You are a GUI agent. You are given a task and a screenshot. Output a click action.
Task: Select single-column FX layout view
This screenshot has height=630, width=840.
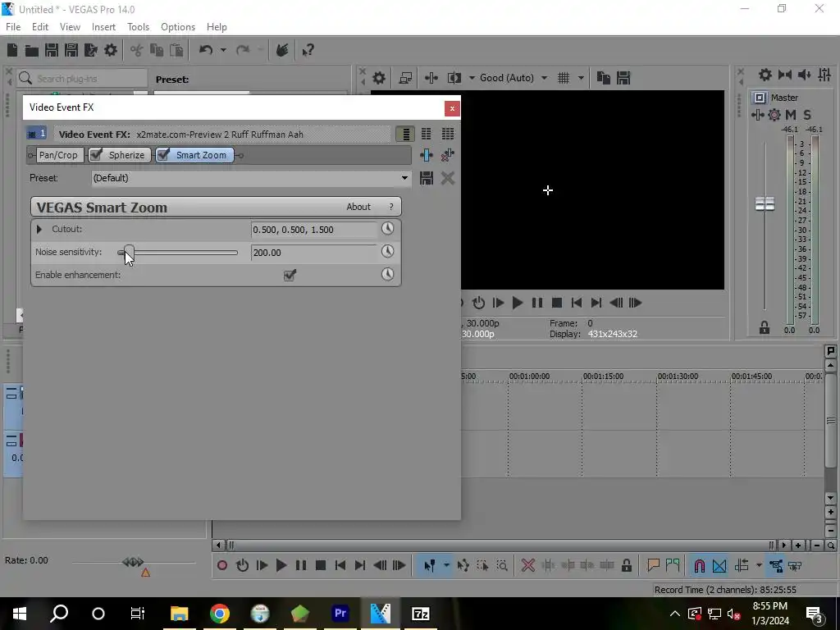point(405,134)
